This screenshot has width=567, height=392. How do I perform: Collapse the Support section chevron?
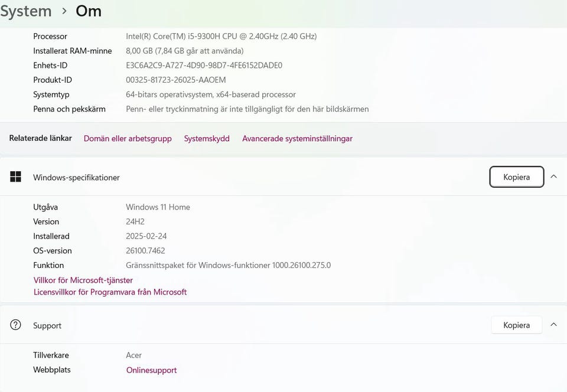[x=553, y=325]
